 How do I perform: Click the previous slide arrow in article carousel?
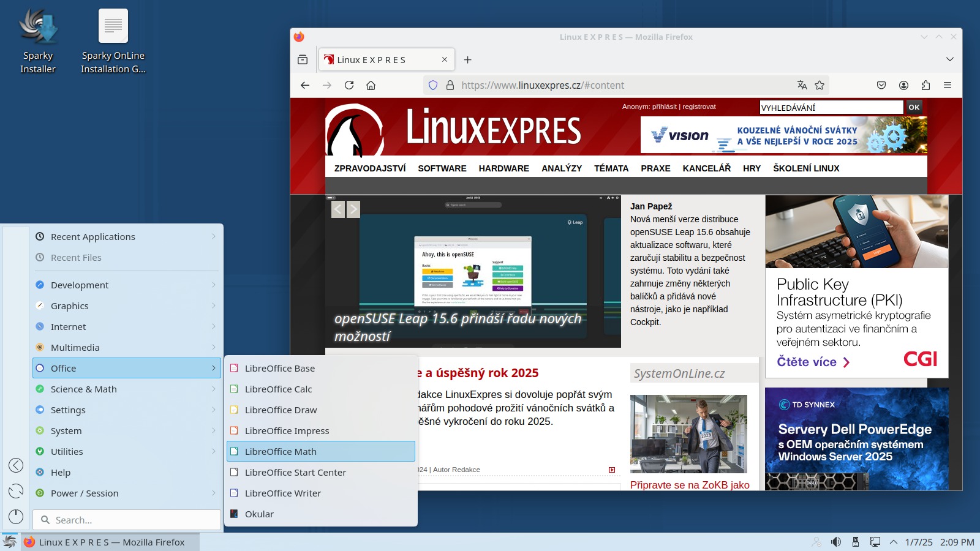tap(338, 209)
